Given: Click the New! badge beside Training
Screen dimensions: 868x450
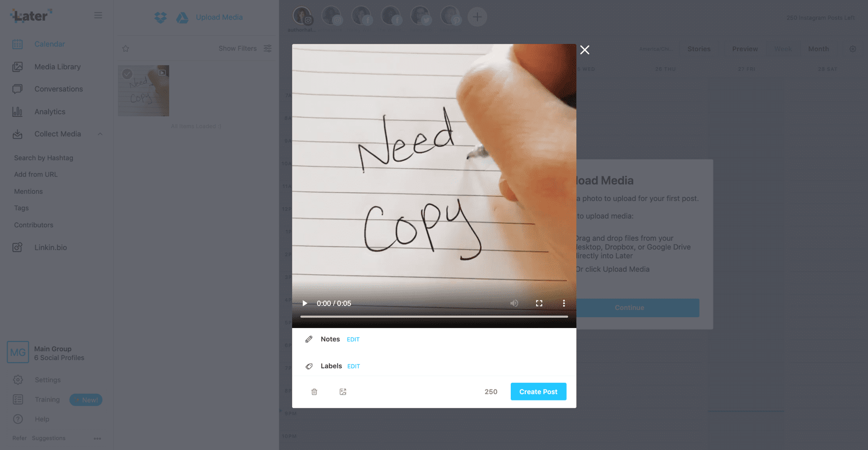Looking at the screenshot, I should pos(86,400).
